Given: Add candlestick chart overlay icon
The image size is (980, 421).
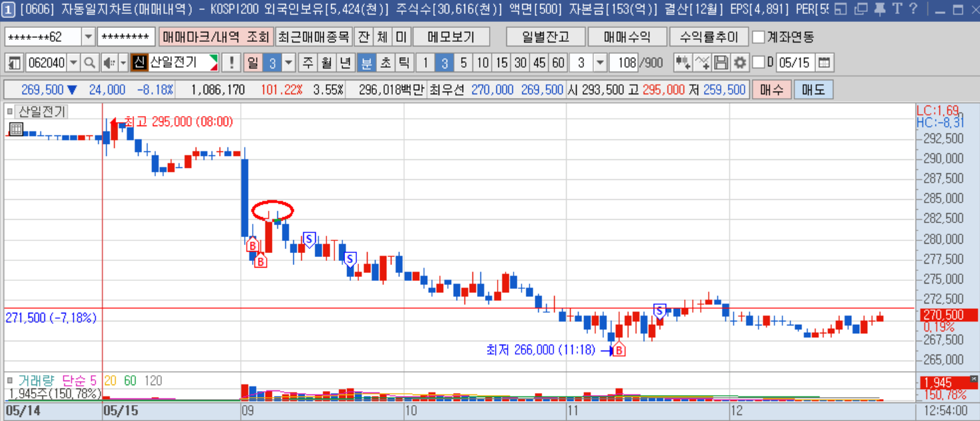Looking at the screenshot, I should 682,63.
